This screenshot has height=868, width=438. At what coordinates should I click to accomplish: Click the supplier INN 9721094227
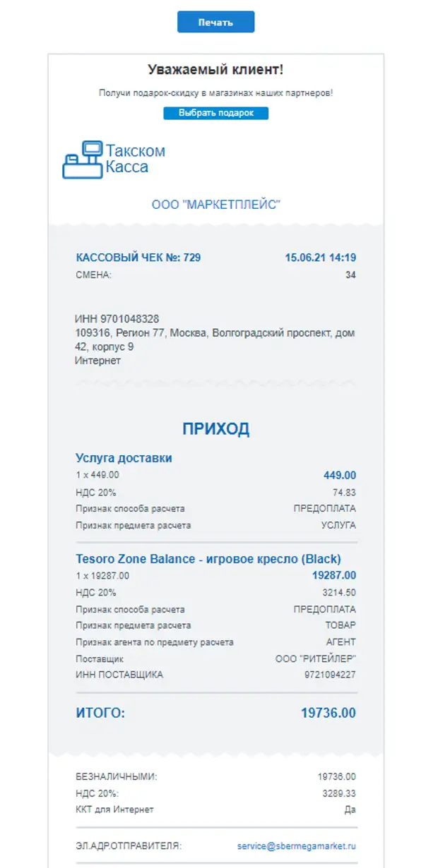(x=330, y=675)
